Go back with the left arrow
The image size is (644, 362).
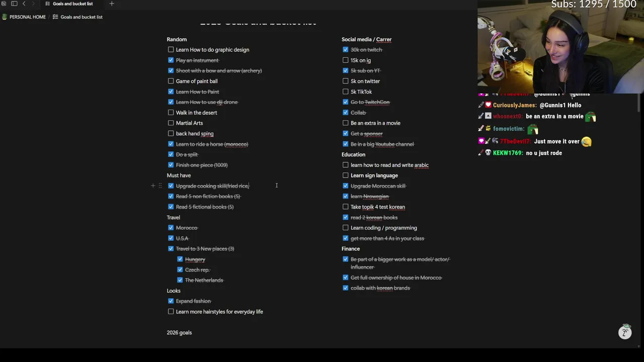click(x=24, y=4)
